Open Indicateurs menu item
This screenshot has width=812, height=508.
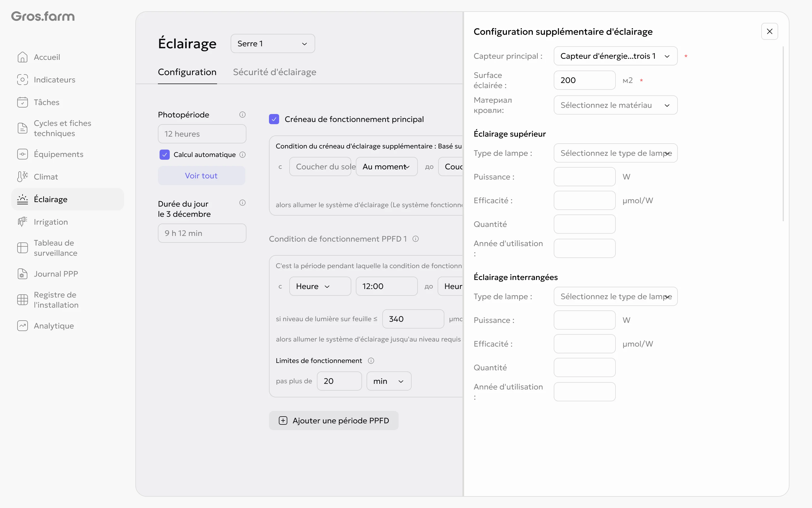tap(67, 80)
